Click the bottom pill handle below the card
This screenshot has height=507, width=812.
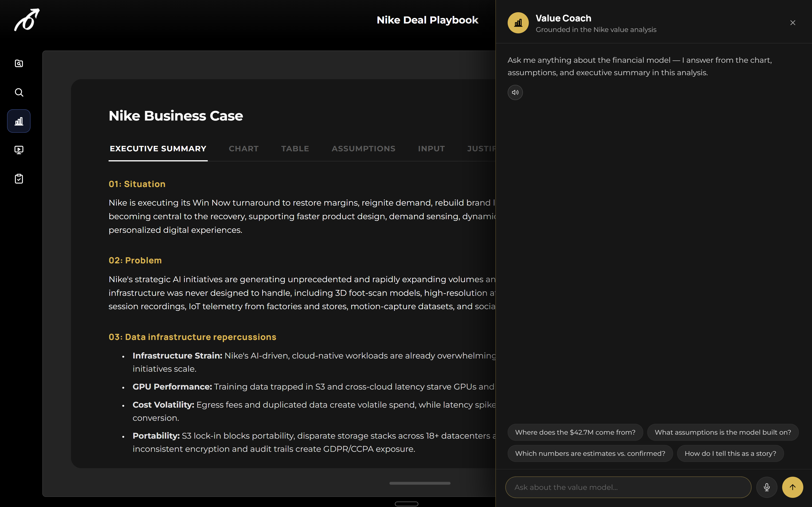click(406, 504)
